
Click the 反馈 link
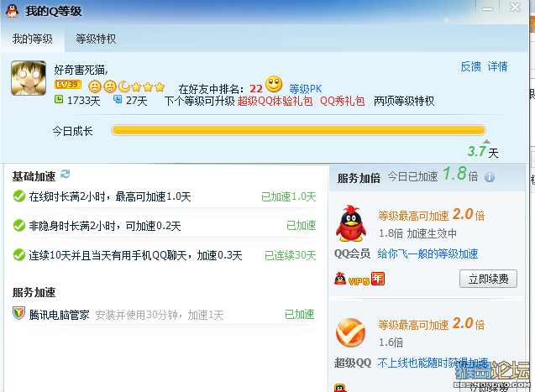(471, 66)
